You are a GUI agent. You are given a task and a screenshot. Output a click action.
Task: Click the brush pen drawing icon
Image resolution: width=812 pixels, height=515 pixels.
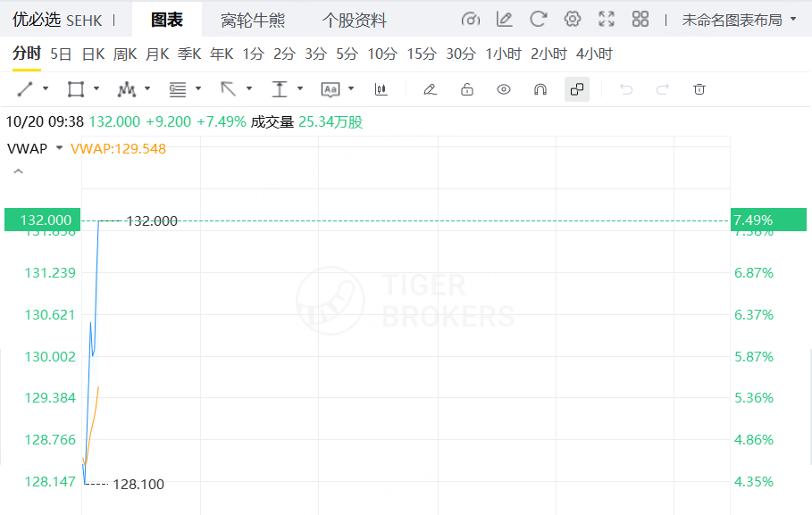coord(430,89)
